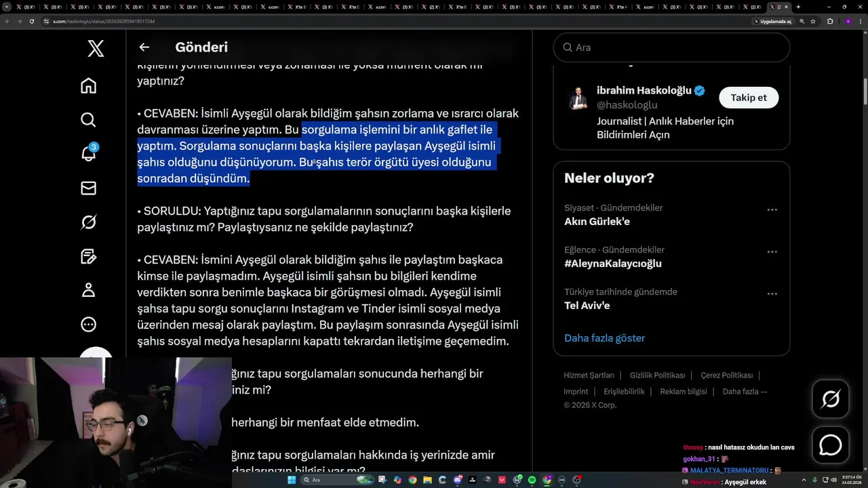Open More options circle in sidebar

coord(88,325)
